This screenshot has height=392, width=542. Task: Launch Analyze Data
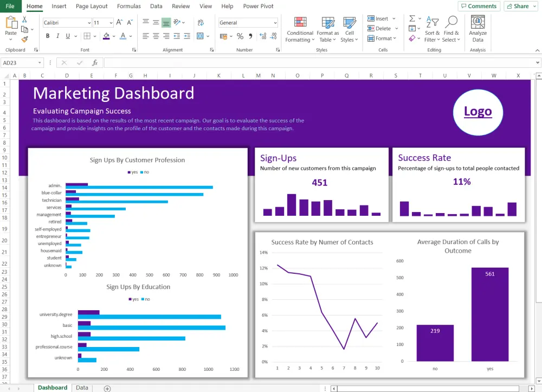(477, 29)
